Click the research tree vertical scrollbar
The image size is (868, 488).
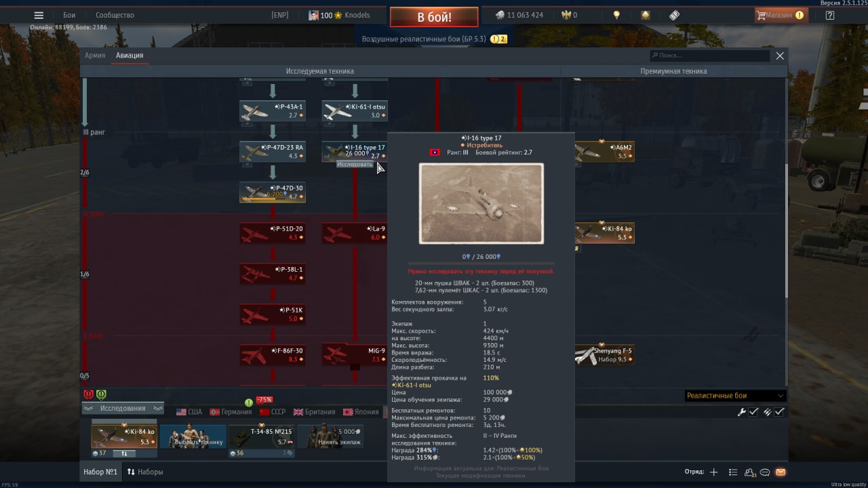(787, 230)
